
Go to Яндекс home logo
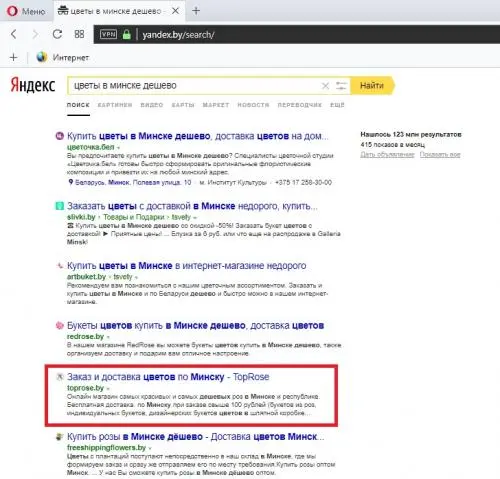pos(33,85)
